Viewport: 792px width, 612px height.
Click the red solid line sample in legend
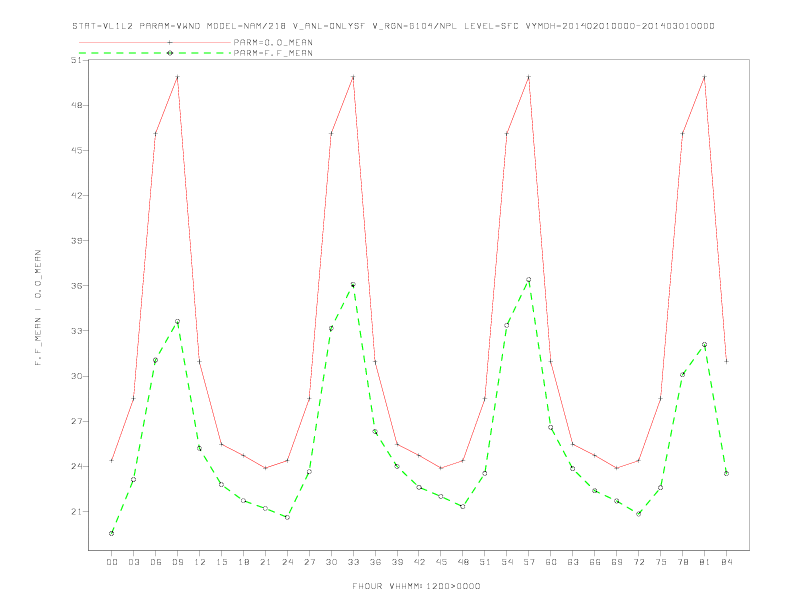(155, 42)
